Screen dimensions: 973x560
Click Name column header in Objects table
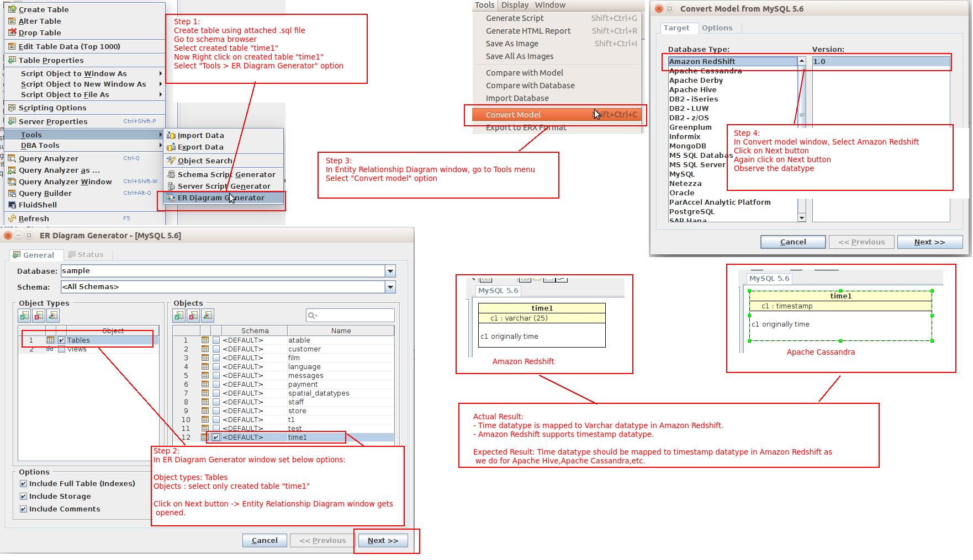[341, 331]
